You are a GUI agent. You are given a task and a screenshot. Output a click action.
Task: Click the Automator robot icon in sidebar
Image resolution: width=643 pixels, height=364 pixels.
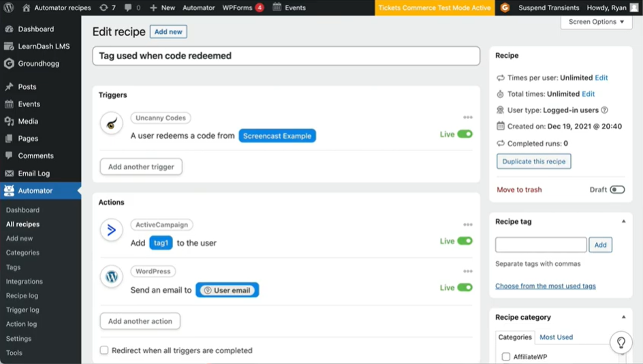[9, 191]
